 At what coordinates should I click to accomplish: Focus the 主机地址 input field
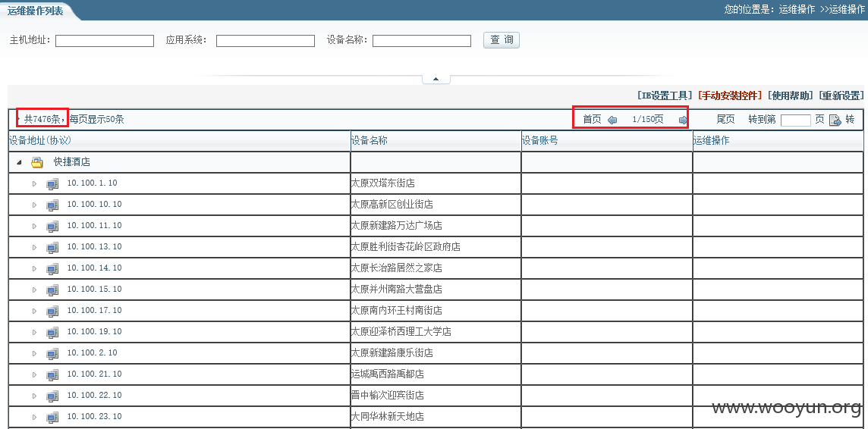click(x=105, y=41)
